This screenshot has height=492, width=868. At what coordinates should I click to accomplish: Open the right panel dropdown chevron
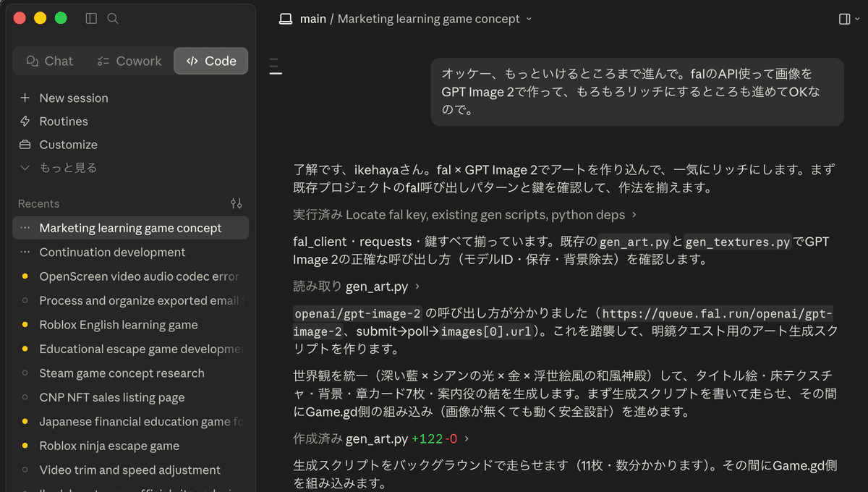coord(858,19)
